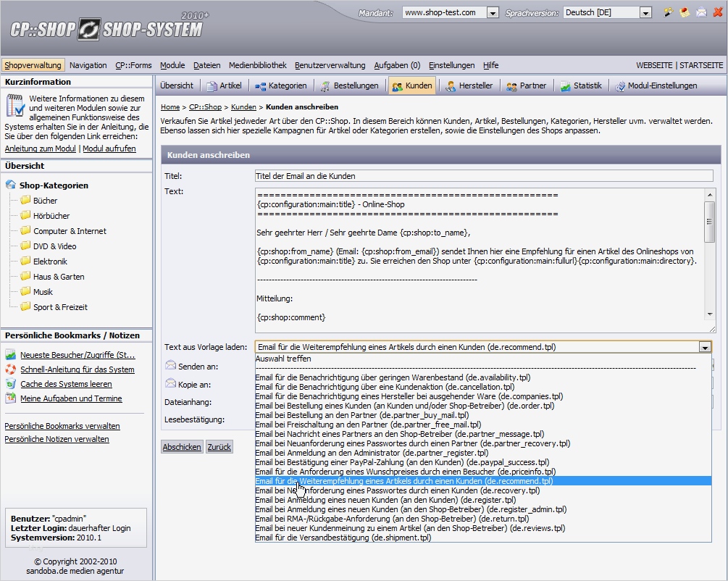The width and height of the screenshot is (728, 581).
Task: Go to Home breadcrumb link
Action: tap(170, 106)
